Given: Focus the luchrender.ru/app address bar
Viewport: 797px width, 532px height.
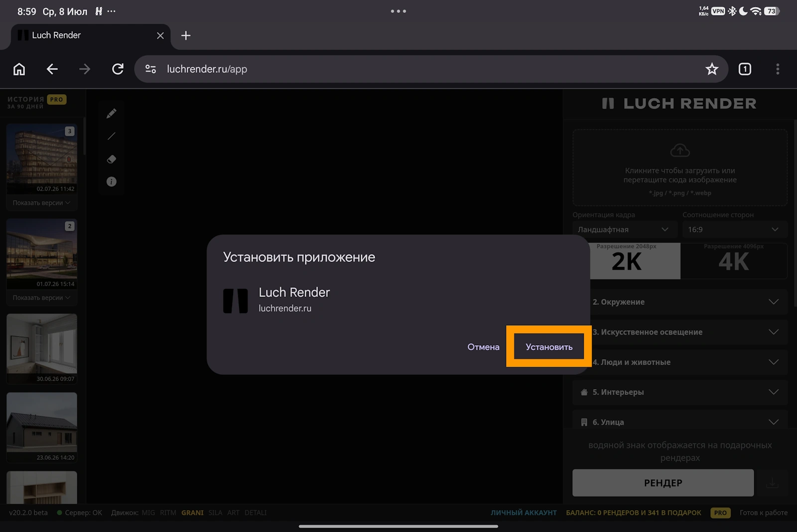Looking at the screenshot, I should (x=431, y=69).
